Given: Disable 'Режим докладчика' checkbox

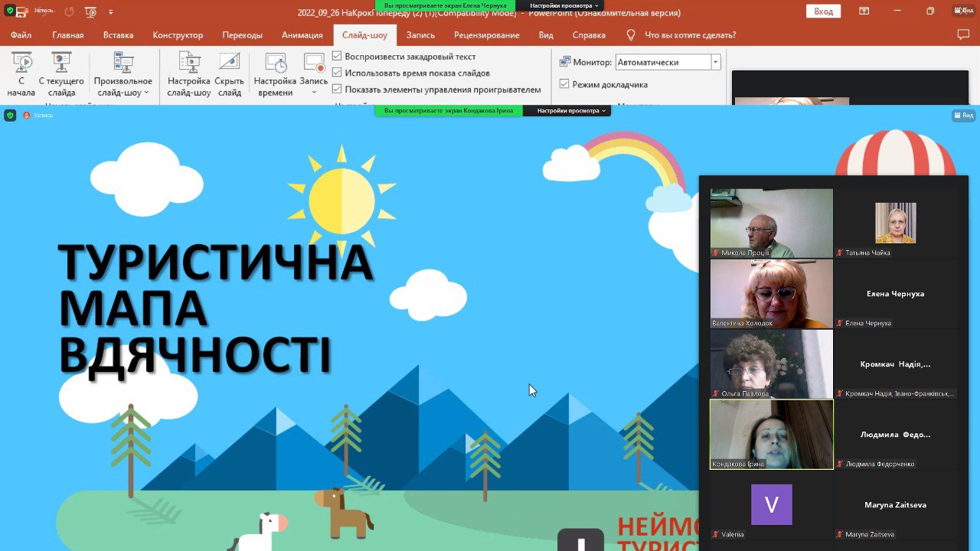Looking at the screenshot, I should pos(564,84).
